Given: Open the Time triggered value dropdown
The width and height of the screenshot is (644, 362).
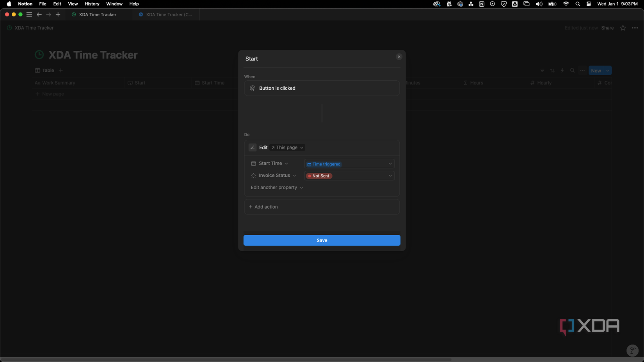Looking at the screenshot, I should (349, 164).
